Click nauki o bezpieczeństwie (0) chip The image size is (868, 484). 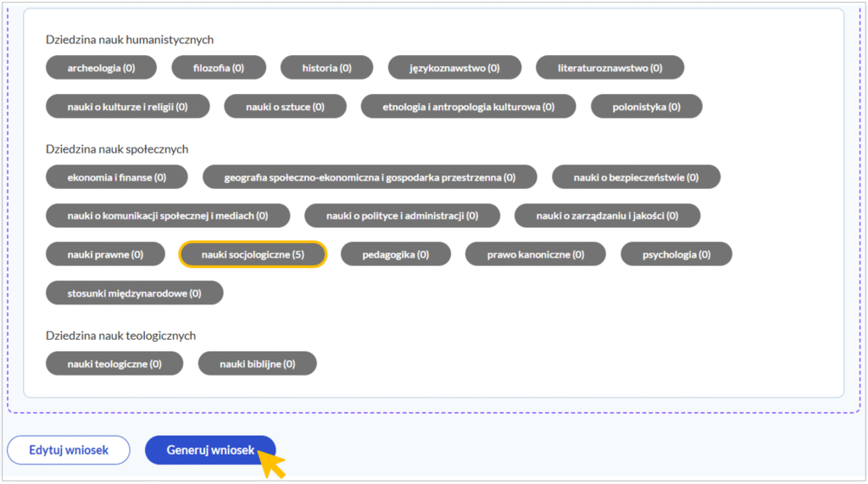(x=636, y=177)
